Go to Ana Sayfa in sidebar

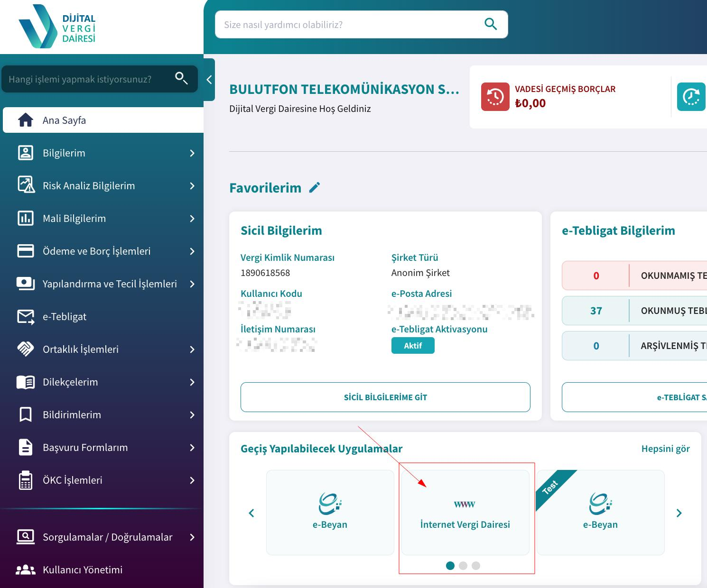(103, 120)
